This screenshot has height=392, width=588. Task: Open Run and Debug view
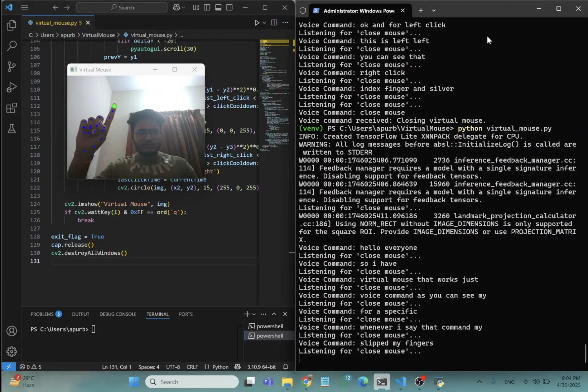(x=12, y=87)
